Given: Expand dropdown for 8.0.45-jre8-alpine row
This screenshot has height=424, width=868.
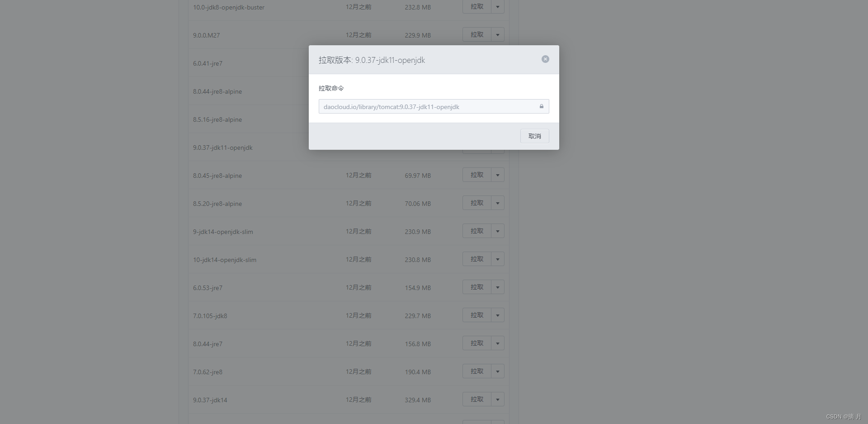Looking at the screenshot, I should point(497,175).
